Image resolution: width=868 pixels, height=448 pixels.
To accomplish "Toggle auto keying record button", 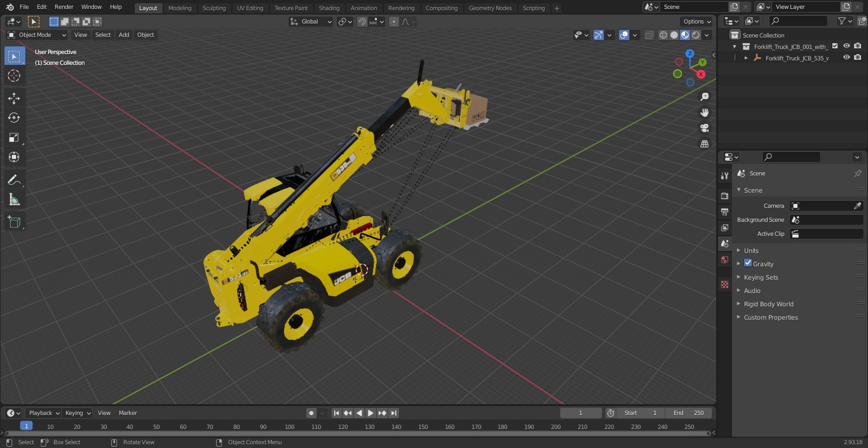I will [x=311, y=413].
